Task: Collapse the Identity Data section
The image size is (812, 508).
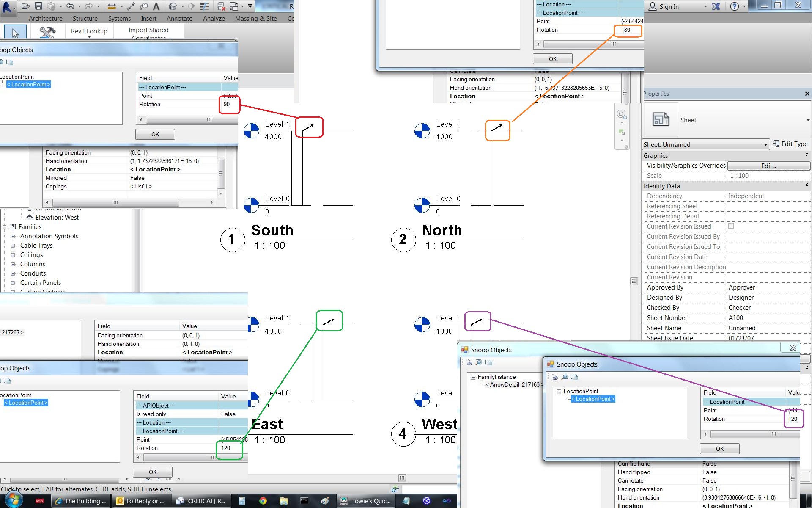Action: [807, 186]
